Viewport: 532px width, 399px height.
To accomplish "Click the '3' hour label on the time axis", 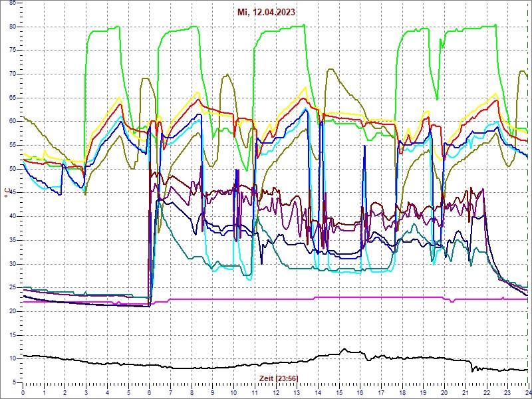I will (x=86, y=392).
